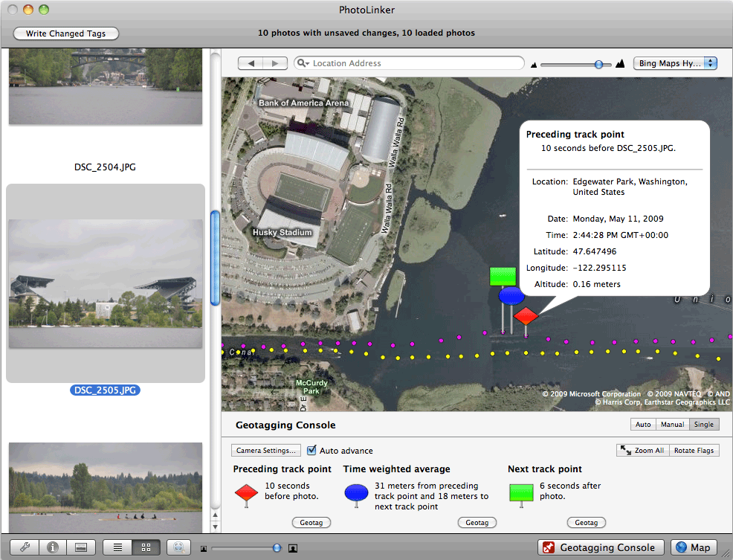Viewport: 733px width, 560px height.
Task: Click the scrollbar up arrow
Action: (x=215, y=515)
